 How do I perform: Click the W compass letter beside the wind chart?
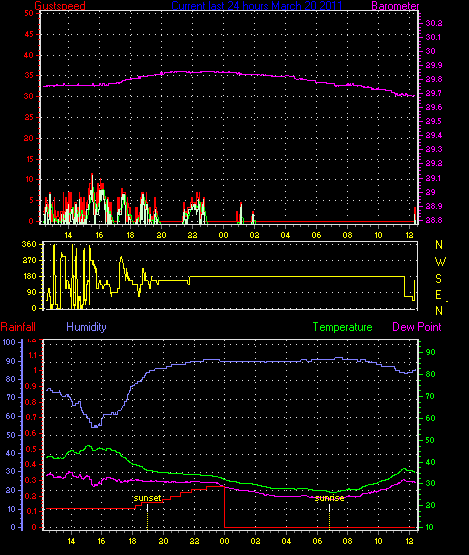coord(440,262)
